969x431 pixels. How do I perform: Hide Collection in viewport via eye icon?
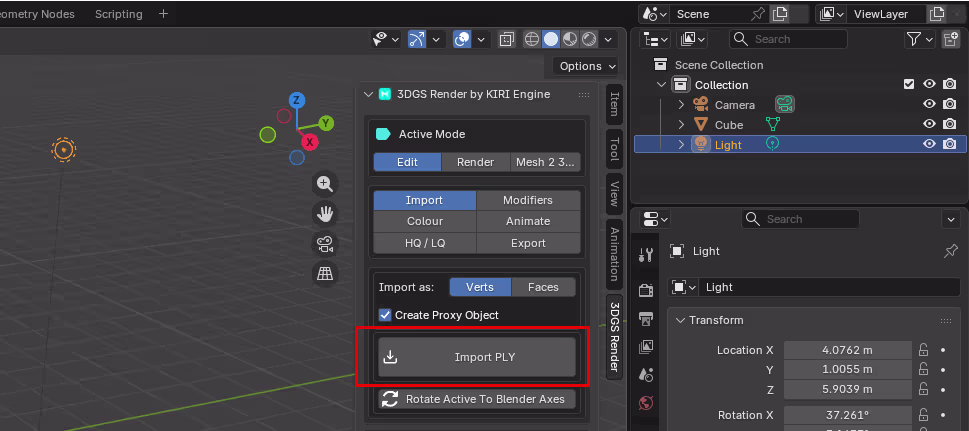point(929,85)
